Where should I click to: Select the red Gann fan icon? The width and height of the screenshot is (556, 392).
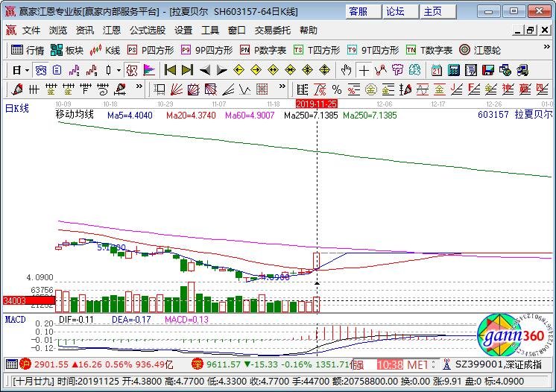pos(176,89)
